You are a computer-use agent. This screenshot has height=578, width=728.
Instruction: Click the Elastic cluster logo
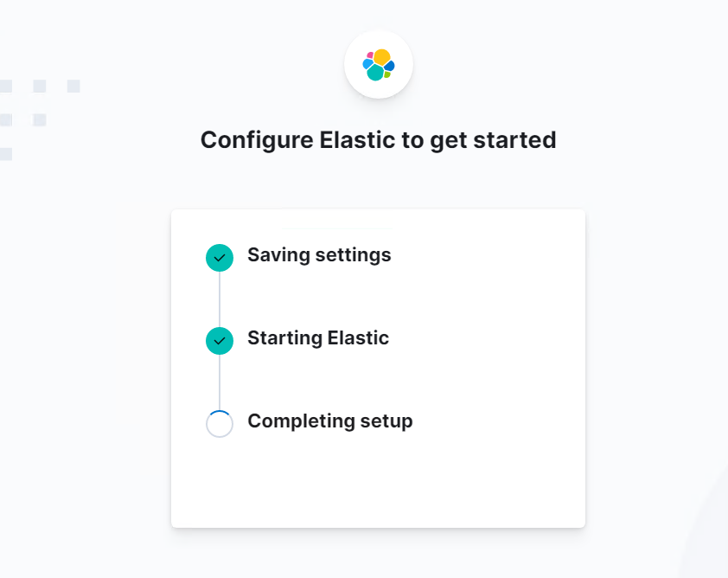pos(379,65)
